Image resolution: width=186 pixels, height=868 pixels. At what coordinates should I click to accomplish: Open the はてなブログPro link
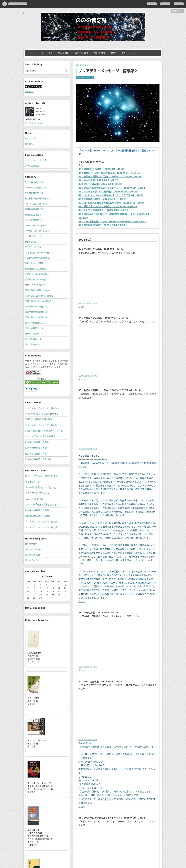click(x=32, y=560)
